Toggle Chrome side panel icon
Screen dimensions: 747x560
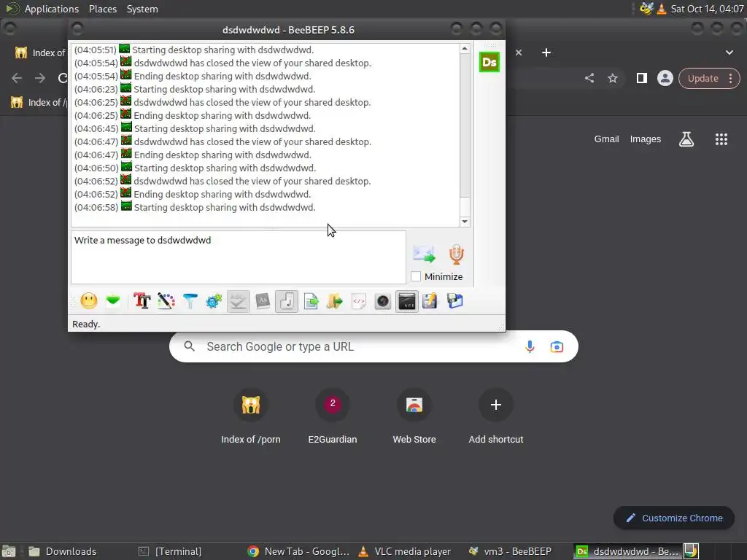point(642,78)
